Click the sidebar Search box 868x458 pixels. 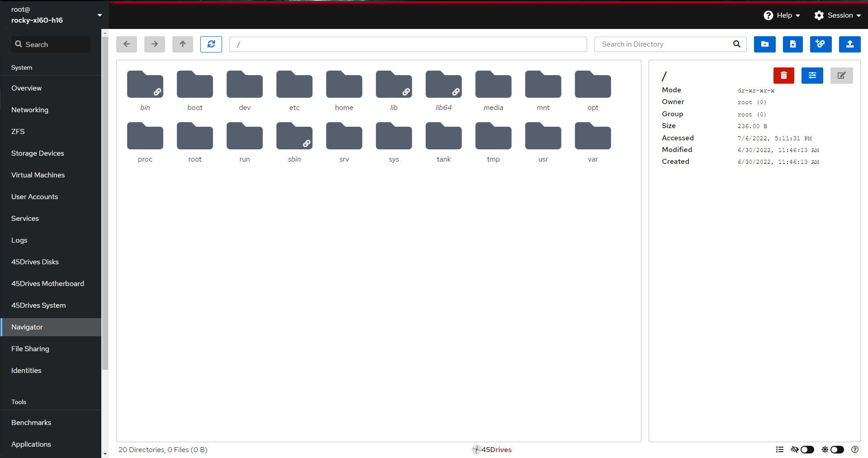coord(51,44)
